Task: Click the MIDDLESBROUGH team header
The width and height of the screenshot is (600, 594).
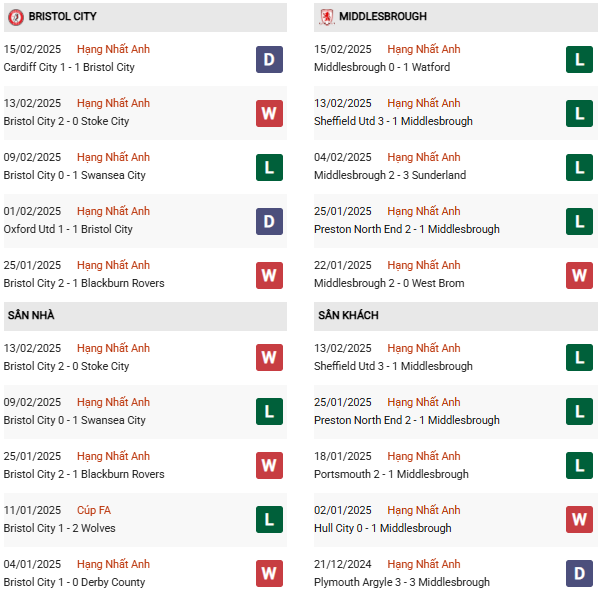Action: click(382, 17)
